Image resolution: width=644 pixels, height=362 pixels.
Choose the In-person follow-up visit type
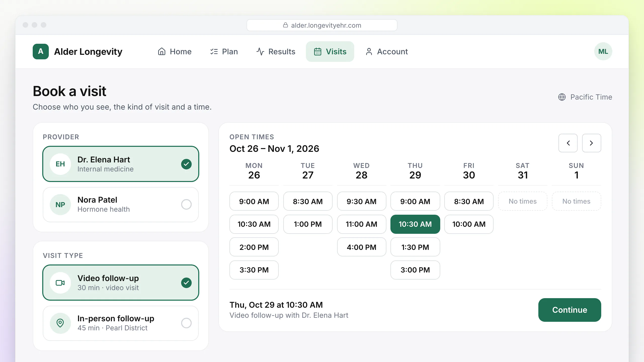coord(121,323)
